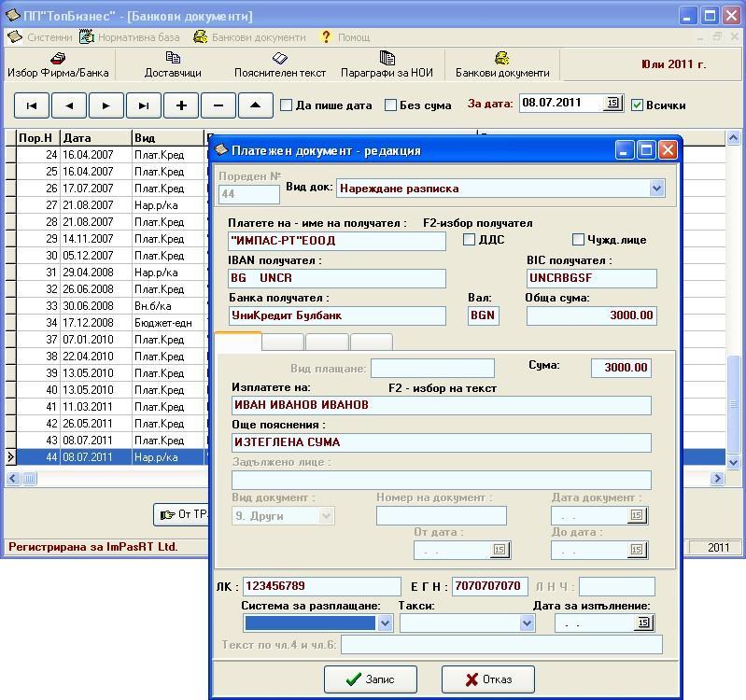Click horizontal scrollbar left arrow
The width and height of the screenshot is (746, 700).
coord(13,478)
